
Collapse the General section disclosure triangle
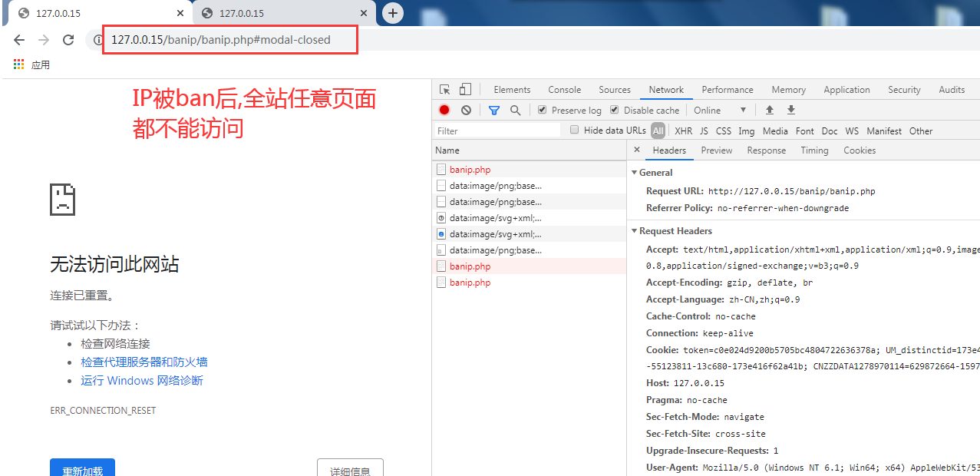[x=635, y=172]
